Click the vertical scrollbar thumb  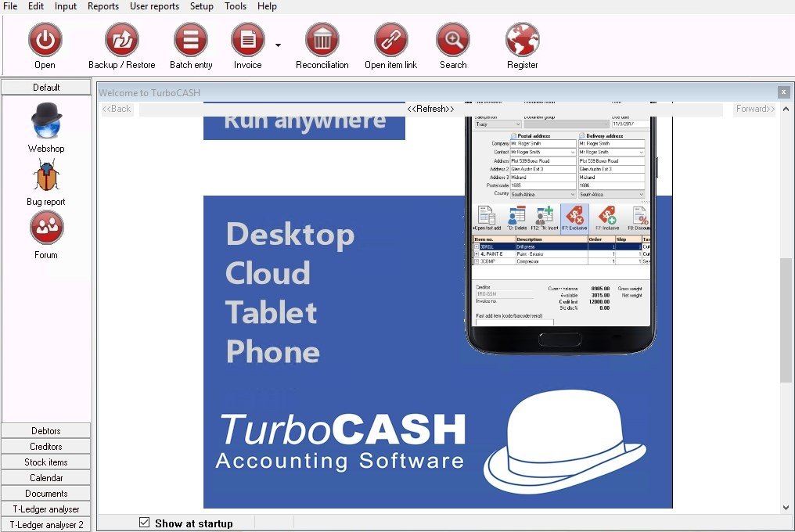(x=786, y=320)
